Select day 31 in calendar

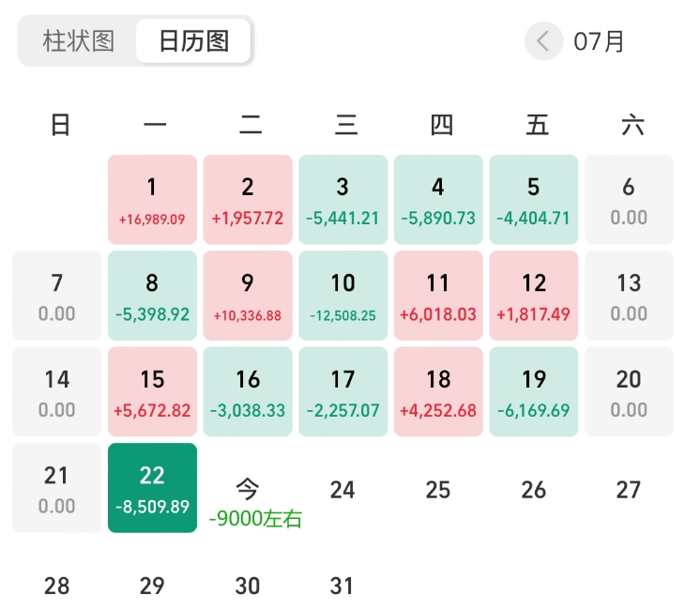click(342, 586)
